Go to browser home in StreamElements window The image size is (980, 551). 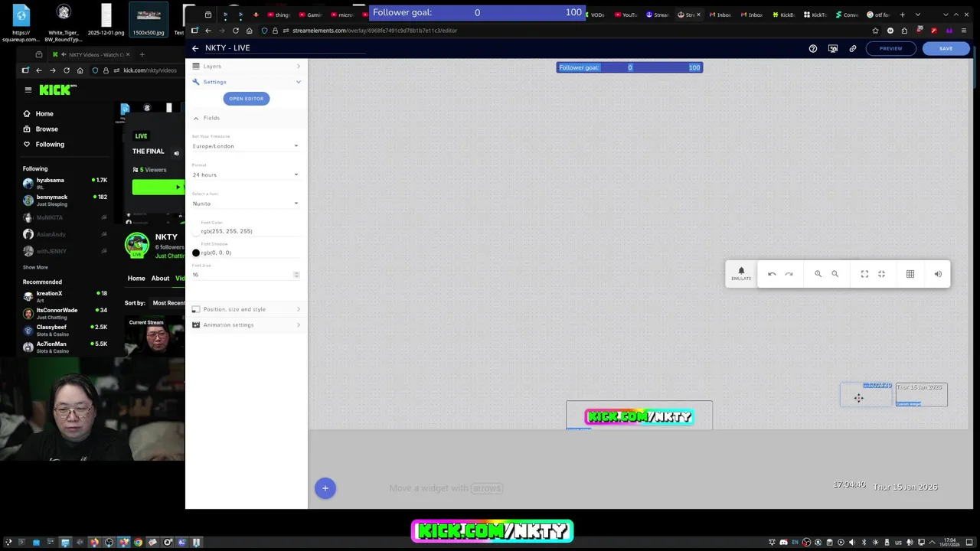click(x=250, y=31)
